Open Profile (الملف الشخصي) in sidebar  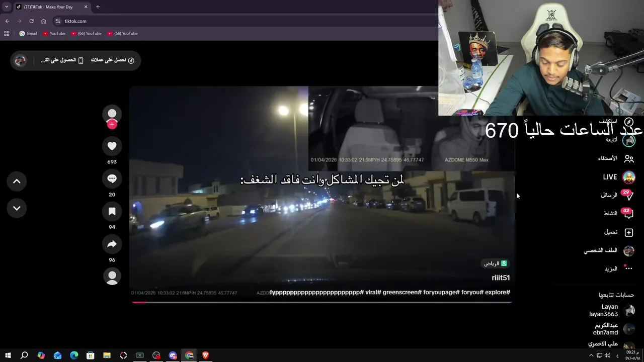[609, 250]
